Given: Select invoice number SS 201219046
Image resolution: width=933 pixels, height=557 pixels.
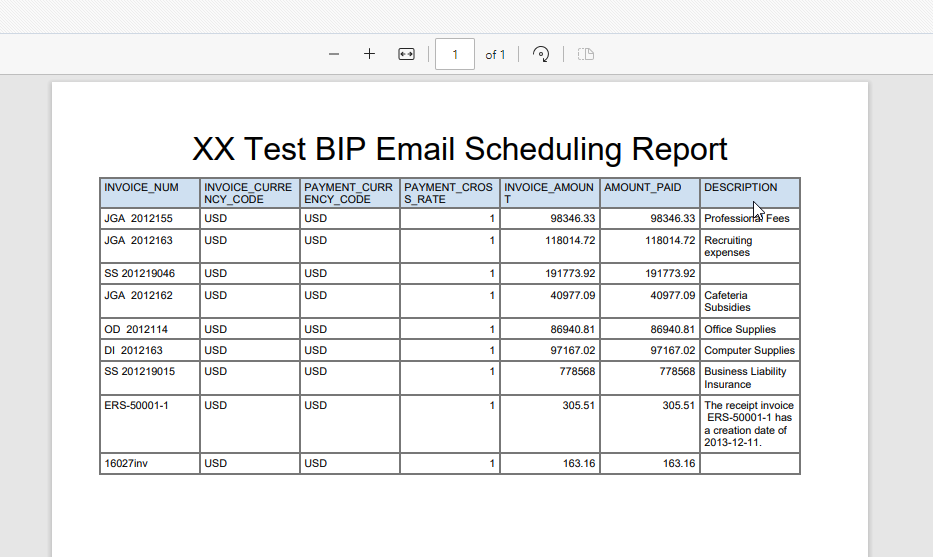Looking at the screenshot, I should [140, 273].
